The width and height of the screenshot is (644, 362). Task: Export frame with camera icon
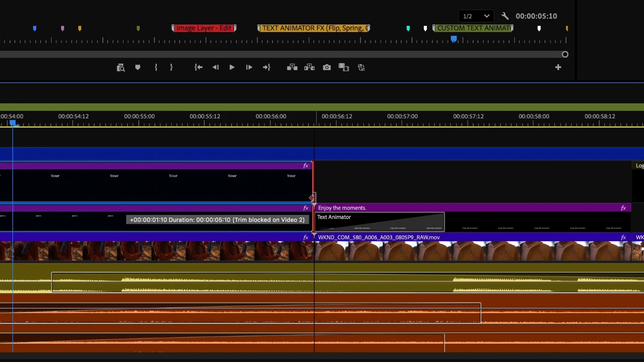click(x=327, y=68)
